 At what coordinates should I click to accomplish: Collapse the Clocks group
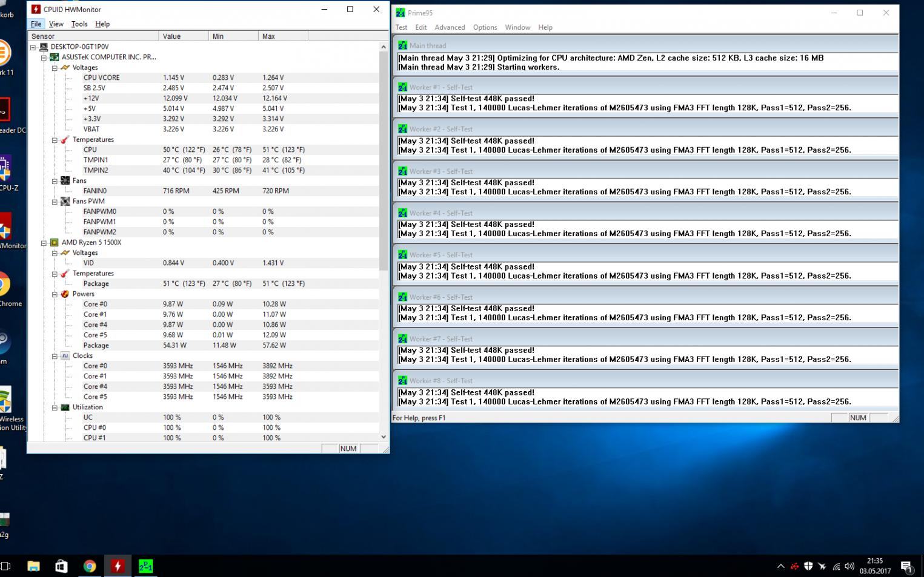55,356
